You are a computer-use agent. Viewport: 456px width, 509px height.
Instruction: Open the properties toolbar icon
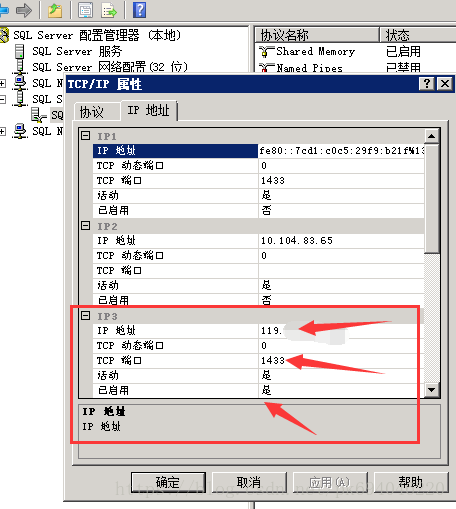(86, 10)
